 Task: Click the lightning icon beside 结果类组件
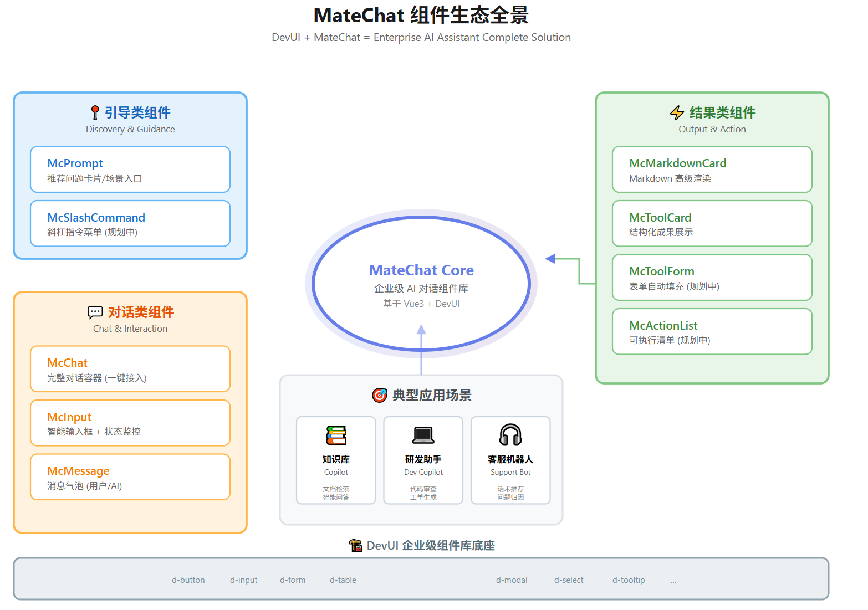coord(677,112)
